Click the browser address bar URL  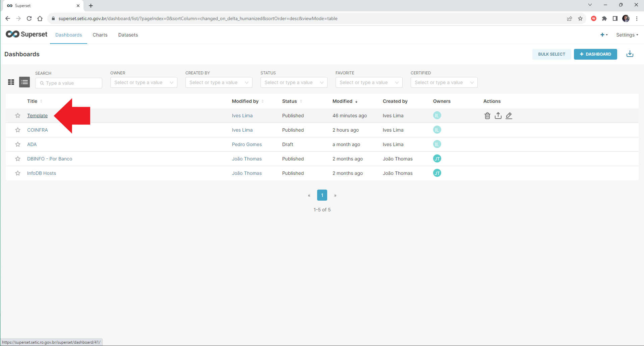pos(198,18)
